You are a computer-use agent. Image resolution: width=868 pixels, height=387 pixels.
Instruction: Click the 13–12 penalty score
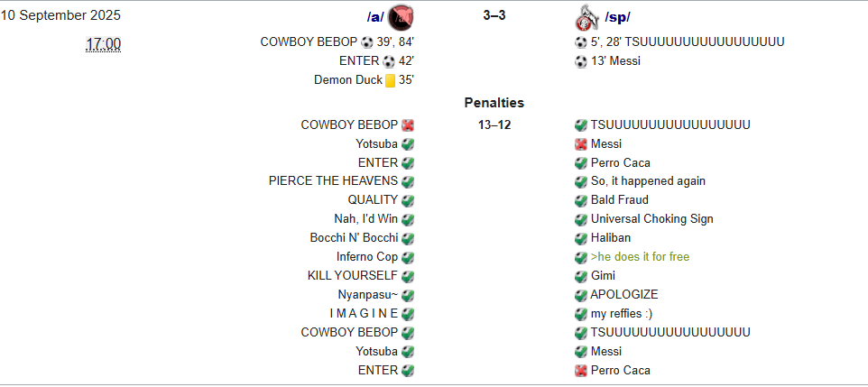point(494,125)
